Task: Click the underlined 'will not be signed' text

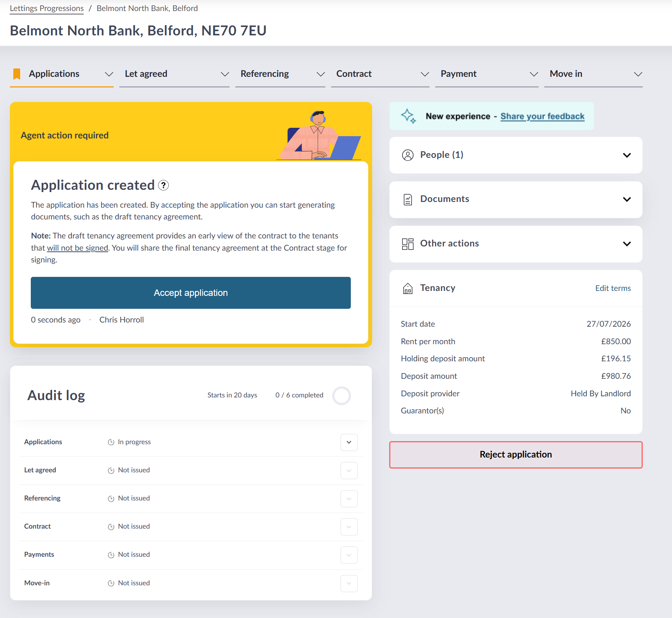Action: pyautogui.click(x=78, y=248)
